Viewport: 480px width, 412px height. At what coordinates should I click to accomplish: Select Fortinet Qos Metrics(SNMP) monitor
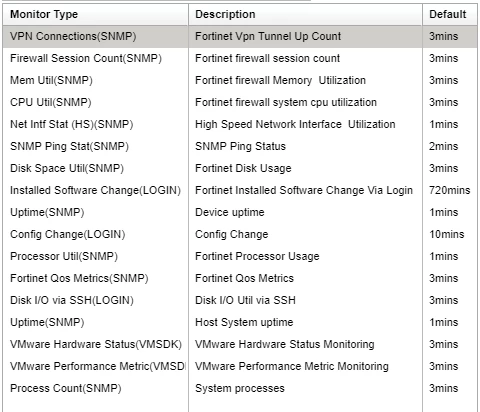(240, 278)
